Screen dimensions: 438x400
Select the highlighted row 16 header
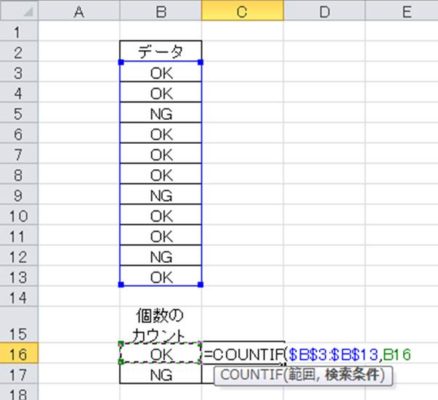[x=19, y=353]
